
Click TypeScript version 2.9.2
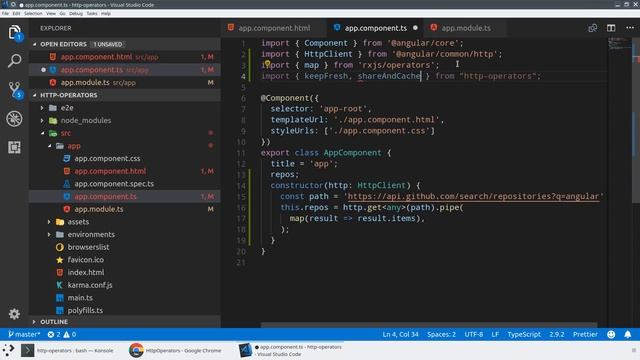[x=557, y=334]
